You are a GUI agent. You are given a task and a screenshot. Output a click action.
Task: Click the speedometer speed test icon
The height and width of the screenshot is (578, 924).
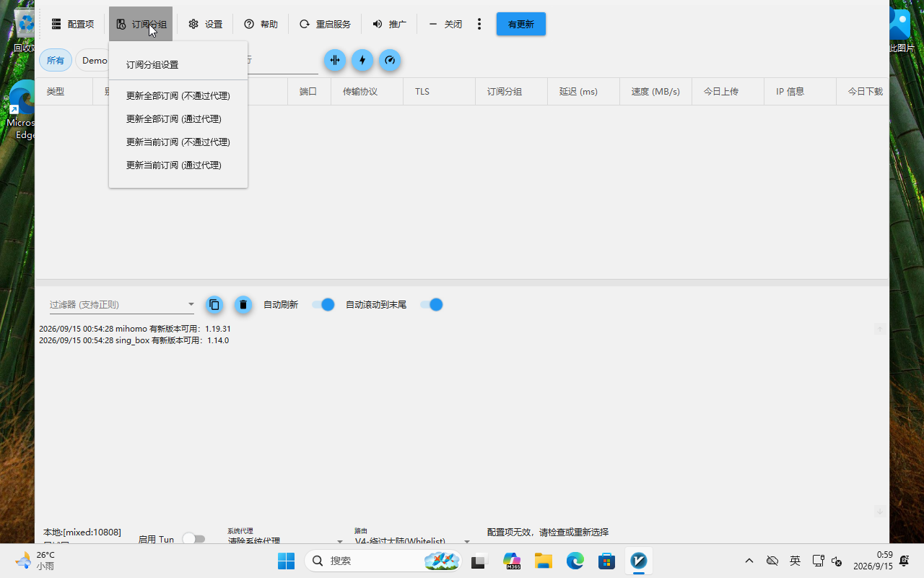point(390,60)
